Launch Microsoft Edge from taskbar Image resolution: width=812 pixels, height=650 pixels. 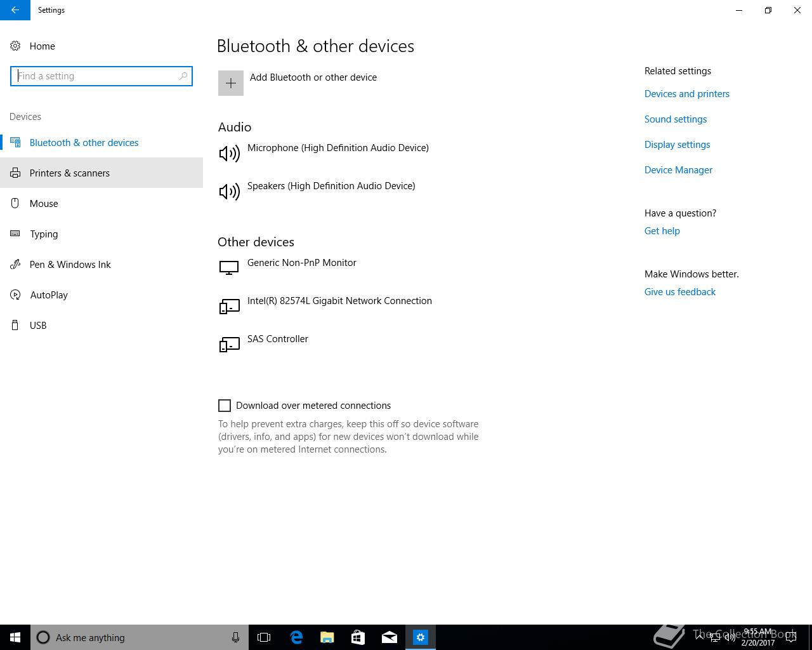296,637
